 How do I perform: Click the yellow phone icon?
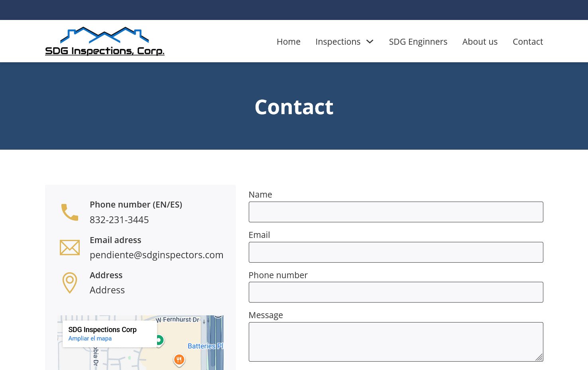point(70,212)
